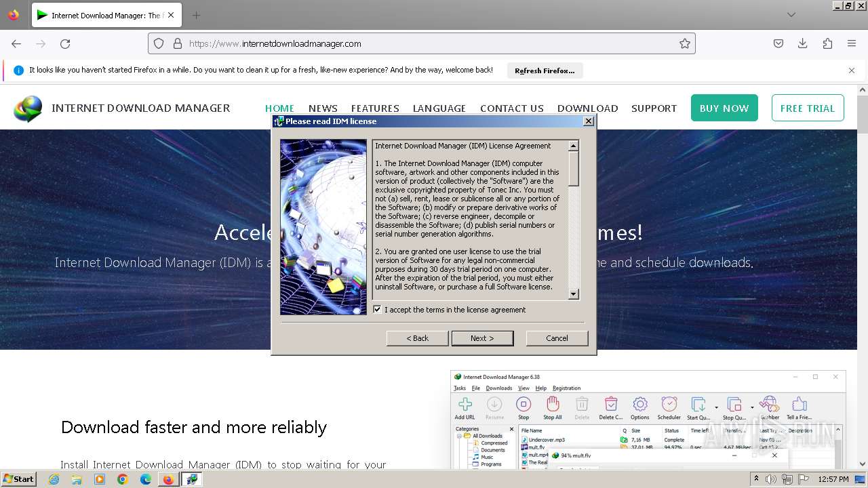Launch Google Chrome from the taskbar
The width and height of the screenshot is (868, 488).
123,479
